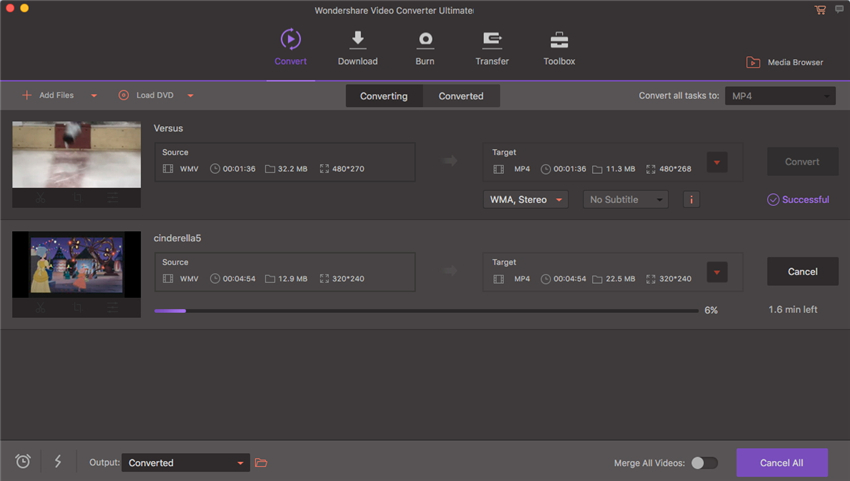
Task: Cancel the cinderella5 conversion
Action: click(x=802, y=272)
